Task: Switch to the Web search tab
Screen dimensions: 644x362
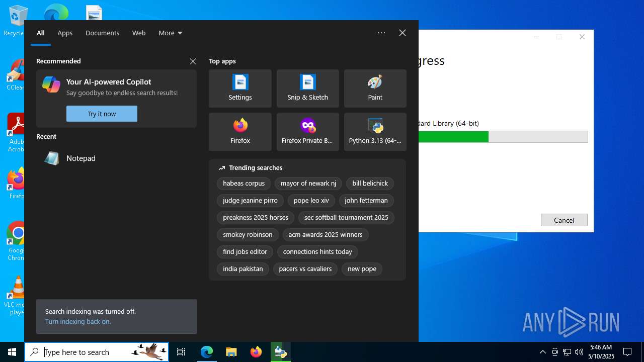Action: [139, 33]
